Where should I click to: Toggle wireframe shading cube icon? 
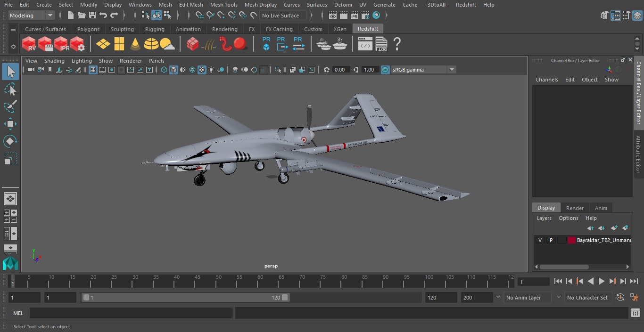[x=164, y=70]
